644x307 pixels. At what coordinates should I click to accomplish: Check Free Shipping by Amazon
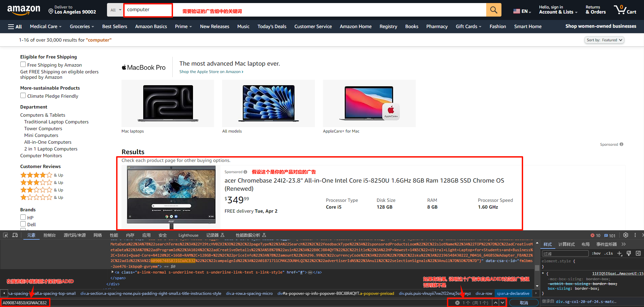pos(23,64)
